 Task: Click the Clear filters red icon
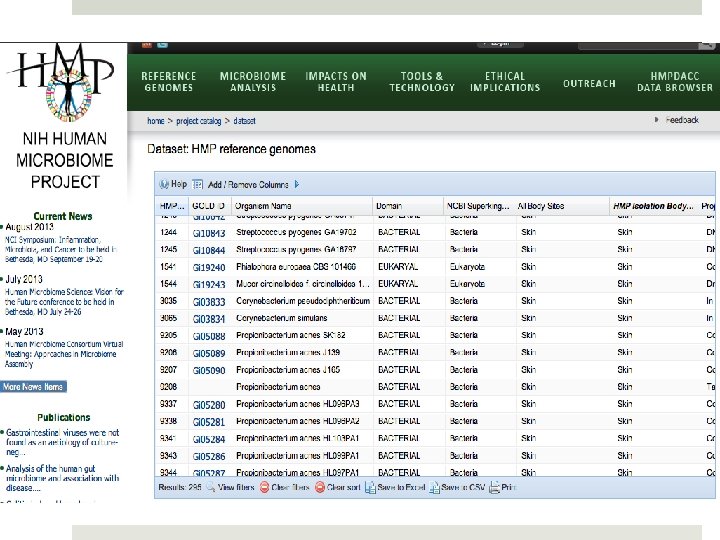pyautogui.click(x=264, y=487)
